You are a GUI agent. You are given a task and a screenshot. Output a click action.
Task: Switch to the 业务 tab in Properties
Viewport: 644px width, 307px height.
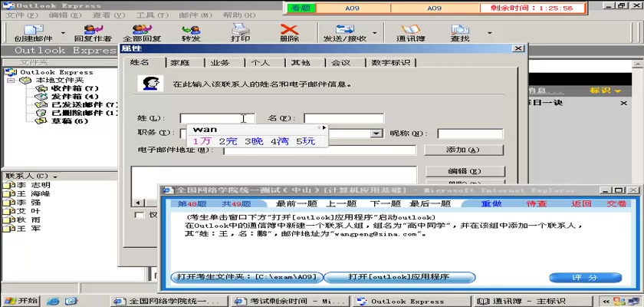pyautogui.click(x=221, y=63)
